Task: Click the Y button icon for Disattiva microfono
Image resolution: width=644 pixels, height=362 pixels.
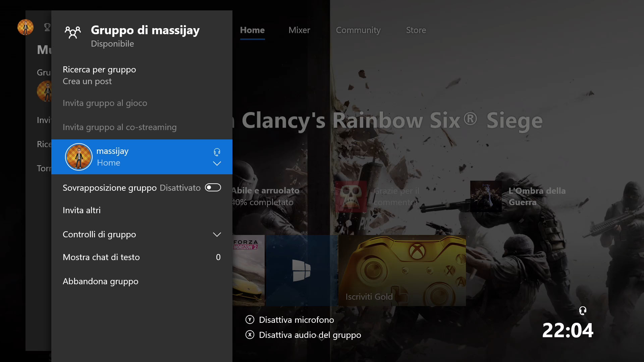Action: coord(250,320)
